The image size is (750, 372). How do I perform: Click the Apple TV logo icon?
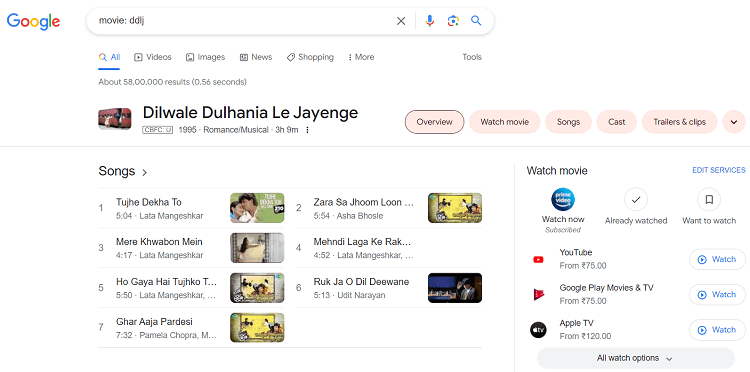(x=538, y=330)
